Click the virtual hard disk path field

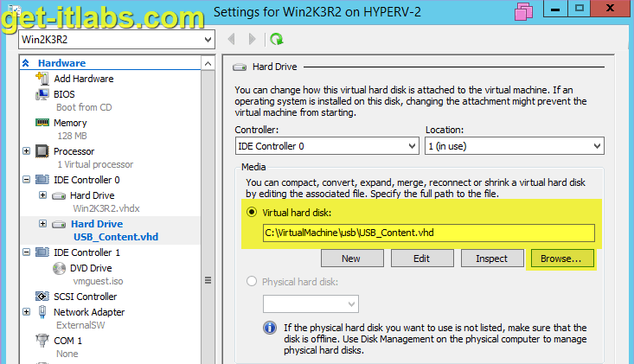click(429, 233)
